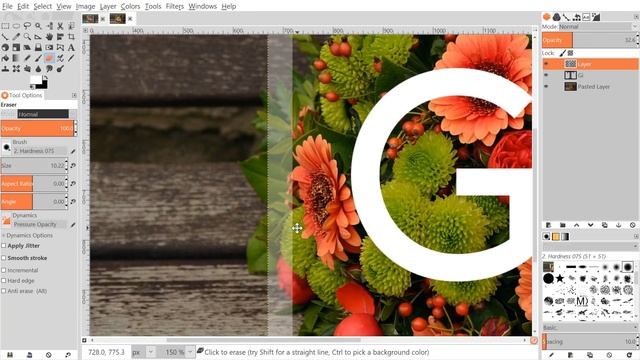Select the Zoom tool in toolbox
Screen dimensions: 640x360
(27, 37)
